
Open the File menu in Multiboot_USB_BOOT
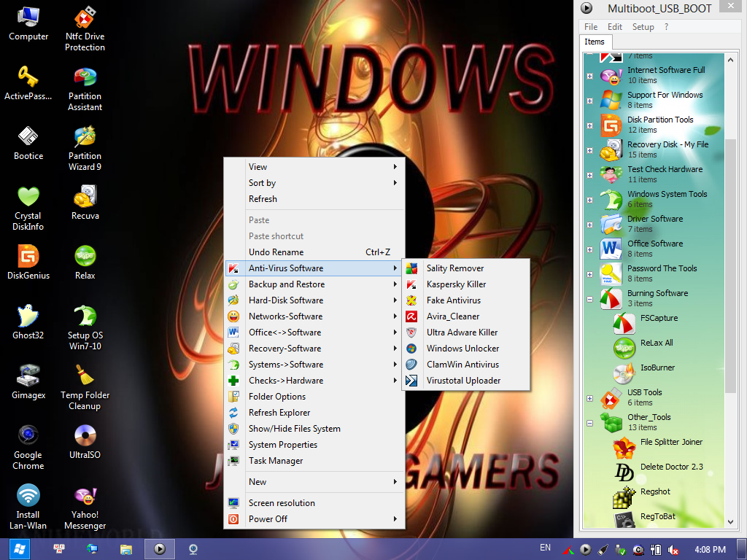pos(591,27)
